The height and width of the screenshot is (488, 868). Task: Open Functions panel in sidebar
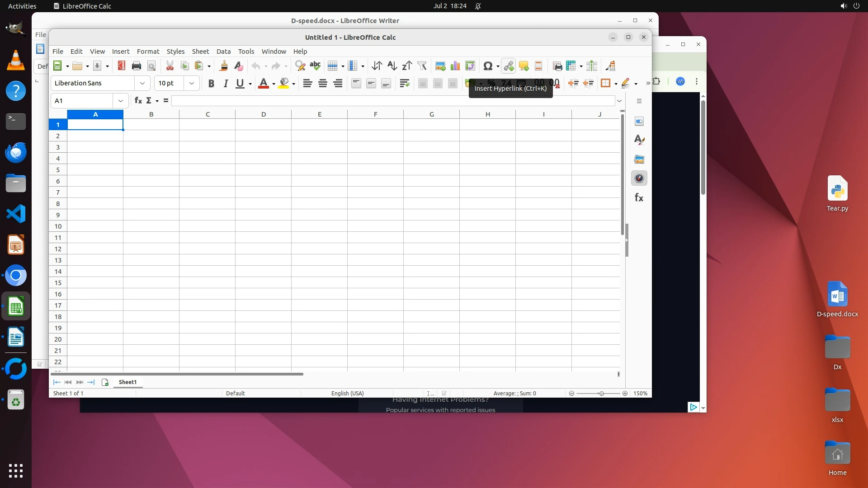639,197
